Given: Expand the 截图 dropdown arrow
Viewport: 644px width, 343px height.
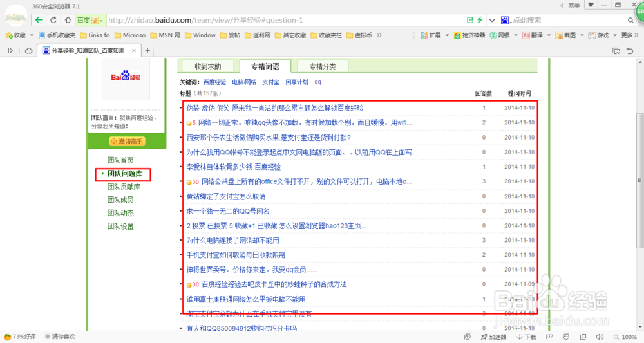Looking at the screenshot, I should pos(582,35).
